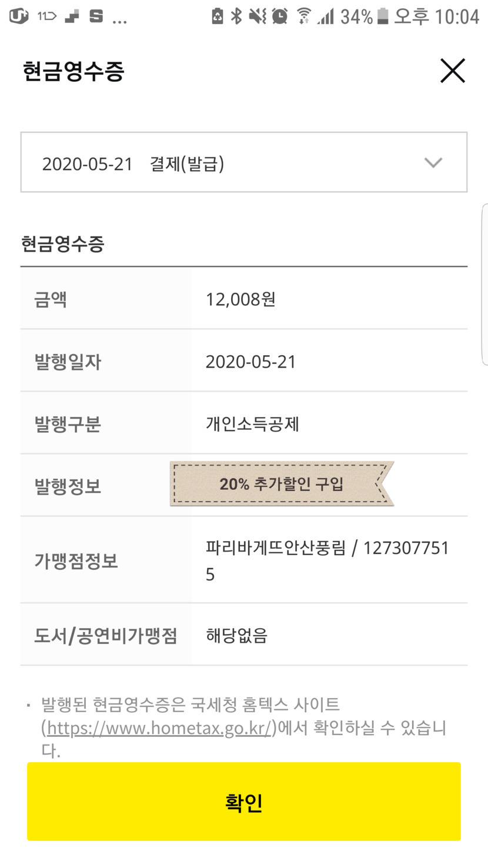488x868 pixels.
Task: Close the 현금영수증 dialog with X
Action: (452, 71)
